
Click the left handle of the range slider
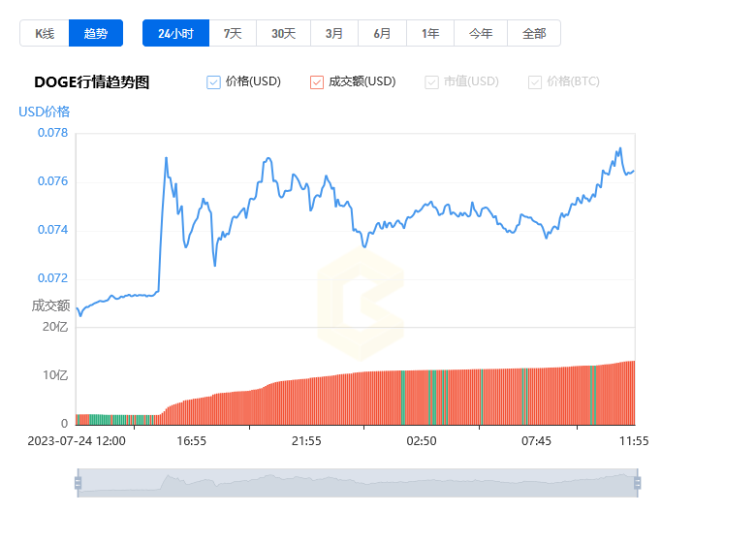pyautogui.click(x=79, y=483)
